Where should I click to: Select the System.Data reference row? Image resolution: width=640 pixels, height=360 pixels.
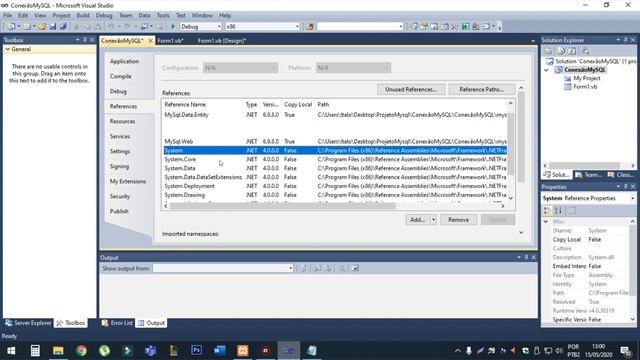(x=335, y=168)
